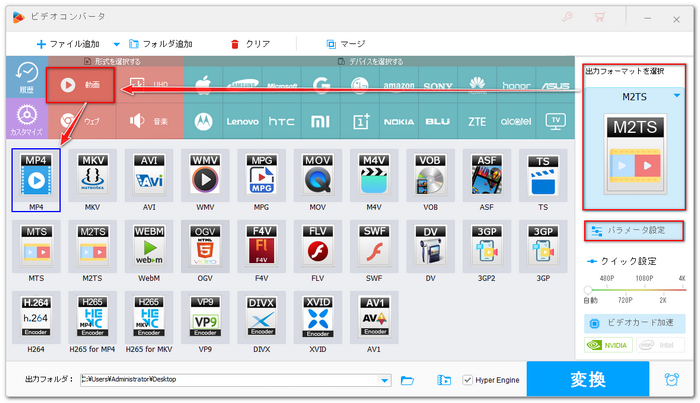Open the alarm clock scheduler icon
The width and height of the screenshot is (700, 403).
tap(671, 379)
